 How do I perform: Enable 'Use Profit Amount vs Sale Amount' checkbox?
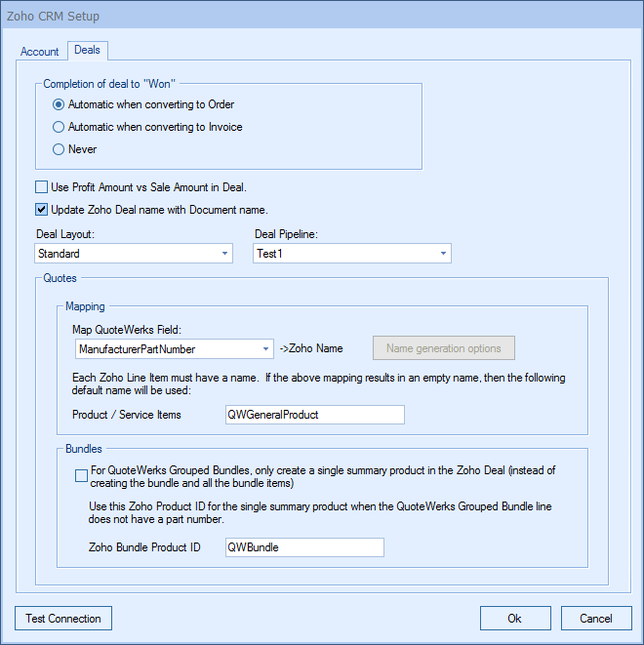[x=42, y=187]
